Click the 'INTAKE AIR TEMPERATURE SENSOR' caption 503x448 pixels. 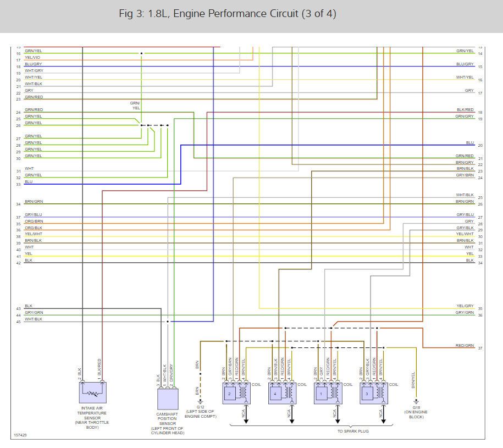click(x=92, y=418)
